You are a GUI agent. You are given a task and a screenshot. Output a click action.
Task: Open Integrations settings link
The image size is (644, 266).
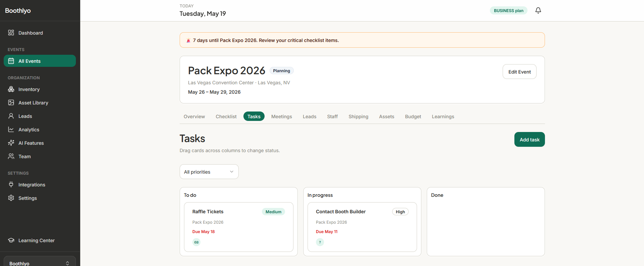(40, 184)
